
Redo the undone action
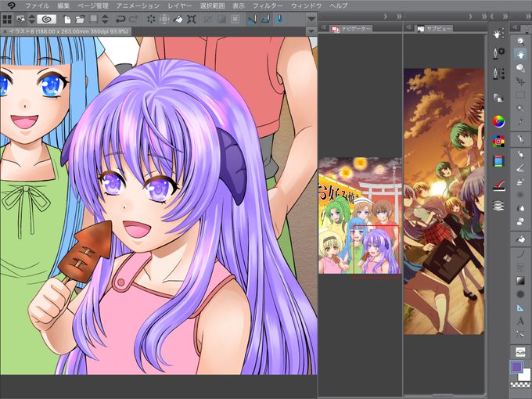(134, 20)
